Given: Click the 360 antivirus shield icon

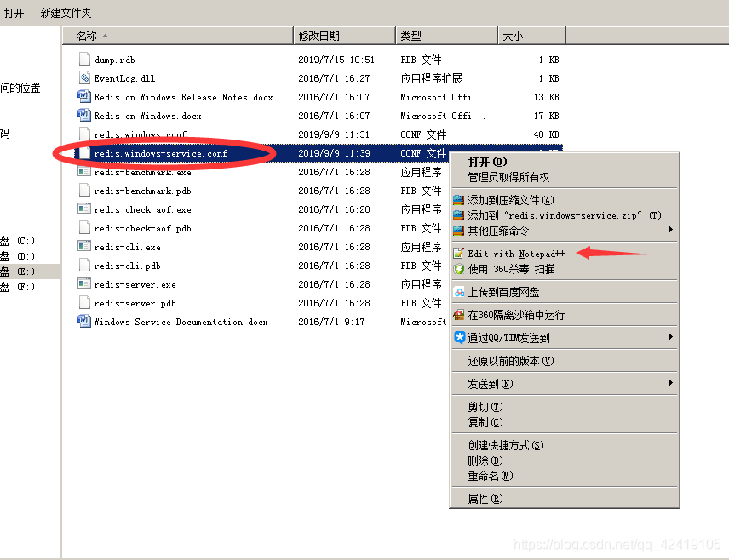Looking at the screenshot, I should click(x=459, y=269).
